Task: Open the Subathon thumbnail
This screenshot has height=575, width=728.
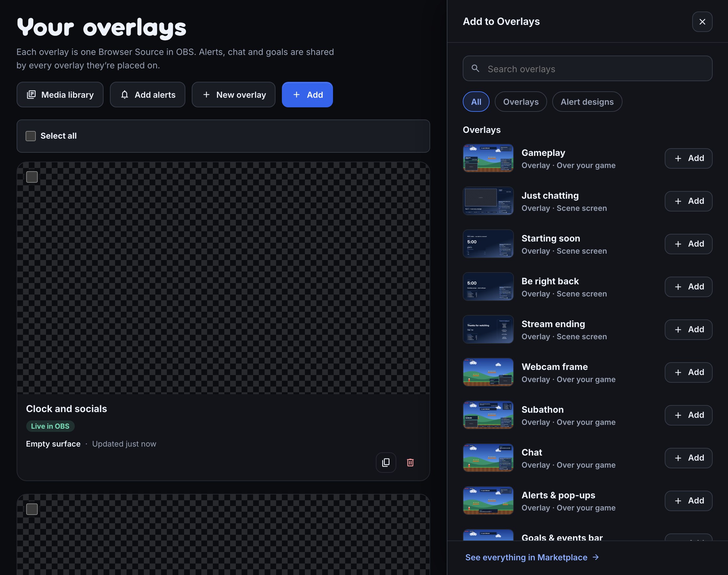Action: (488, 415)
